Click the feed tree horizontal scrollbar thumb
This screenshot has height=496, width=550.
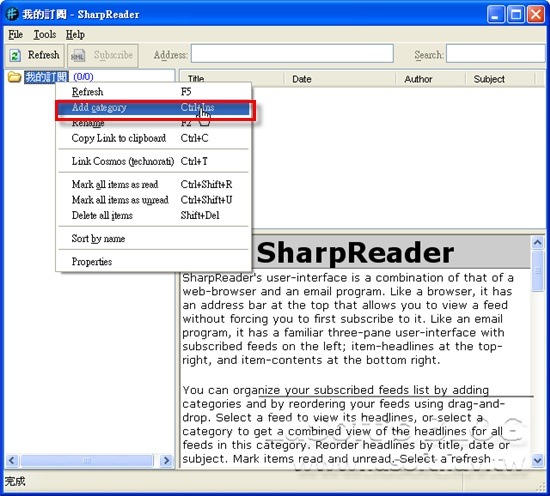click(87, 460)
